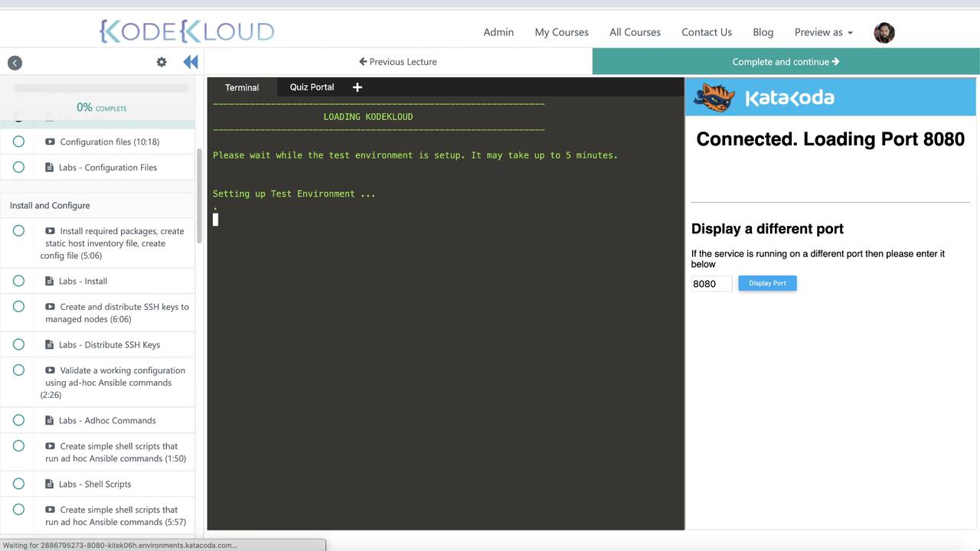
Task: Switch to the Quiz Portal tab
Action: coord(312,87)
